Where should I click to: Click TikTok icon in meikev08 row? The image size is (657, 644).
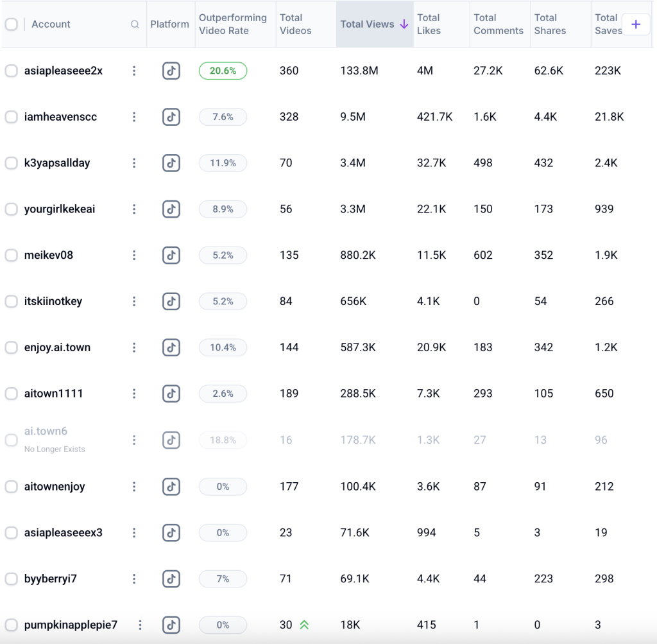[x=171, y=255]
